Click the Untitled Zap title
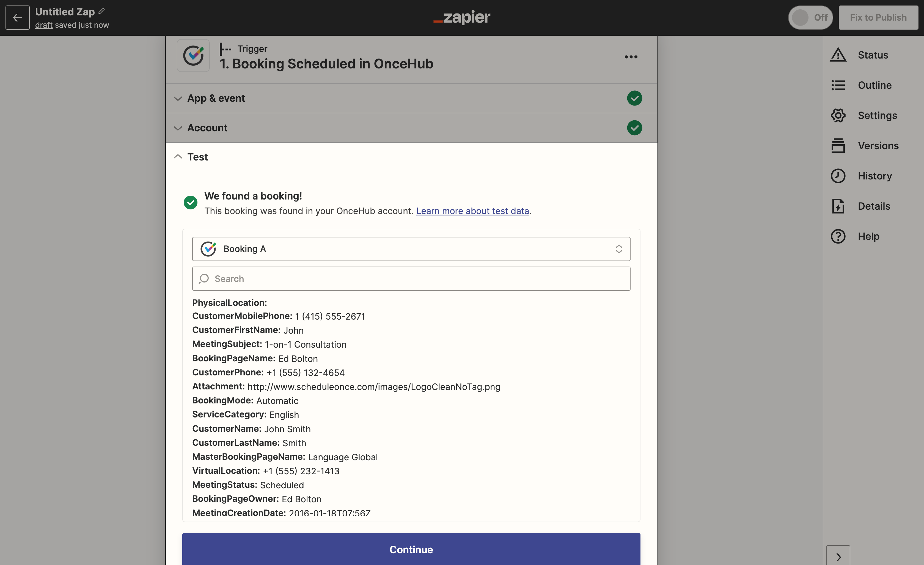The height and width of the screenshot is (565, 924). pos(65,12)
